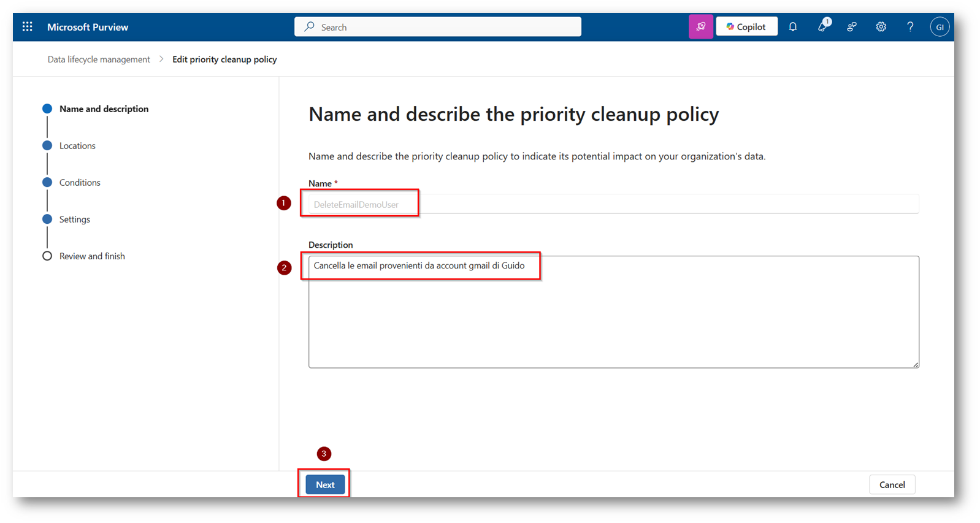Click the pink diagnostics icon beside Copilot

coord(701,27)
